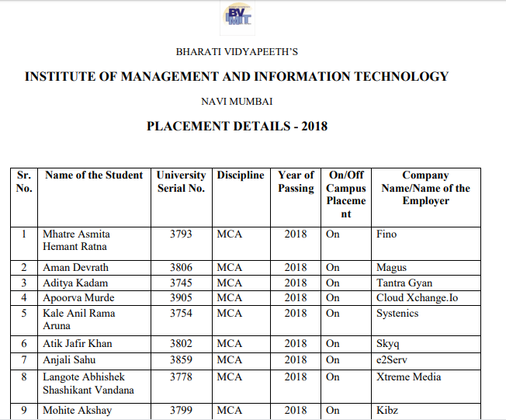Screen dimensions: 506x420
Task: Click the "Year of Passing" header cell
Action: pos(296,182)
